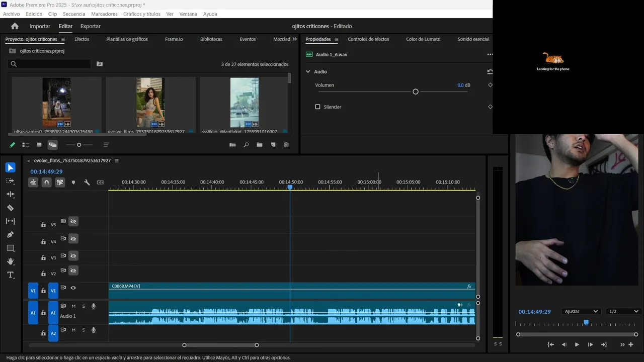Image resolution: width=644 pixels, height=362 pixels.
Task: Mute the Audio 1 track (M)
Action: point(73,306)
